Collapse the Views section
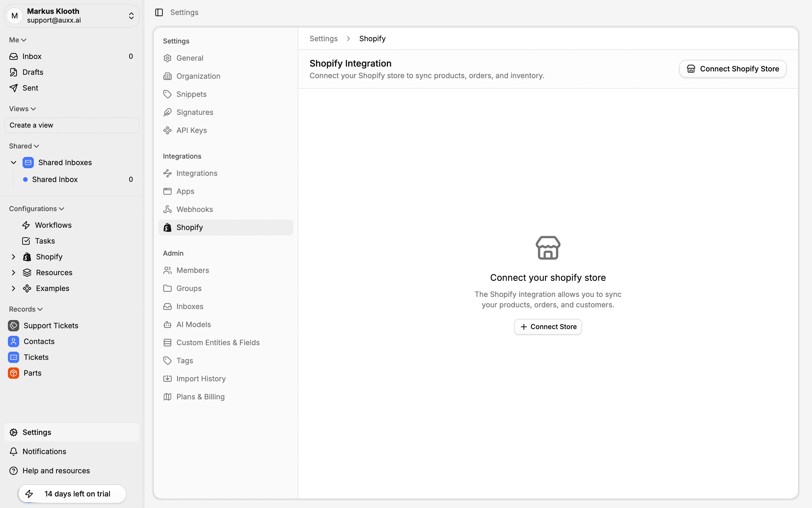Viewport: 812px width, 508px height. pos(23,109)
